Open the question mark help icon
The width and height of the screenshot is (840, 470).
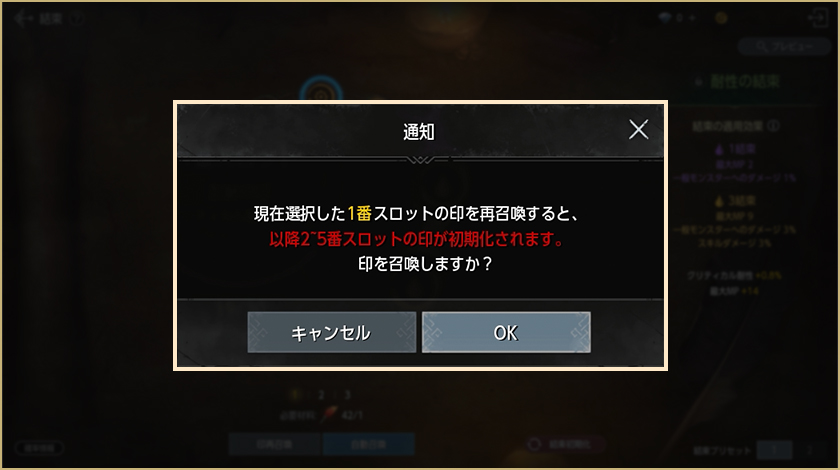point(77,18)
